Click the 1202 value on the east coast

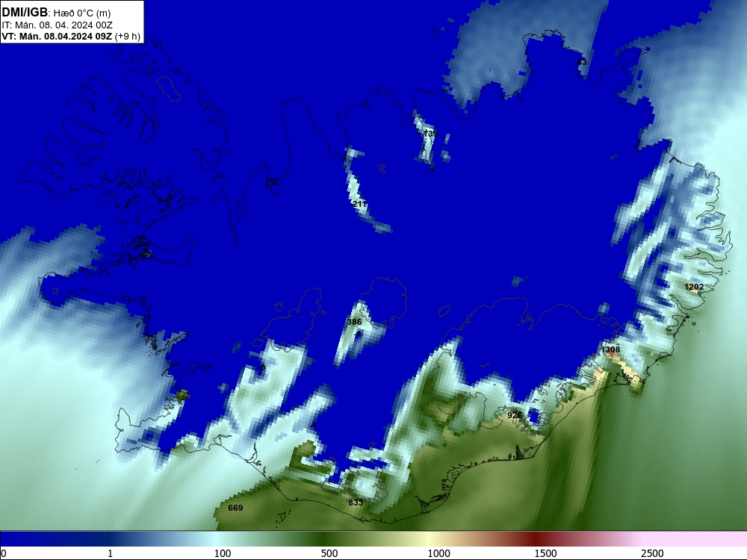pos(694,287)
